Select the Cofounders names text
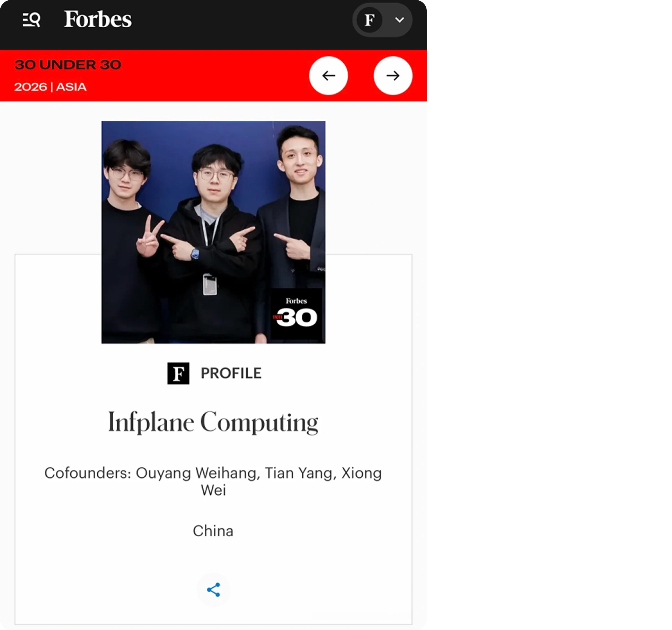The image size is (672, 630). click(x=213, y=481)
